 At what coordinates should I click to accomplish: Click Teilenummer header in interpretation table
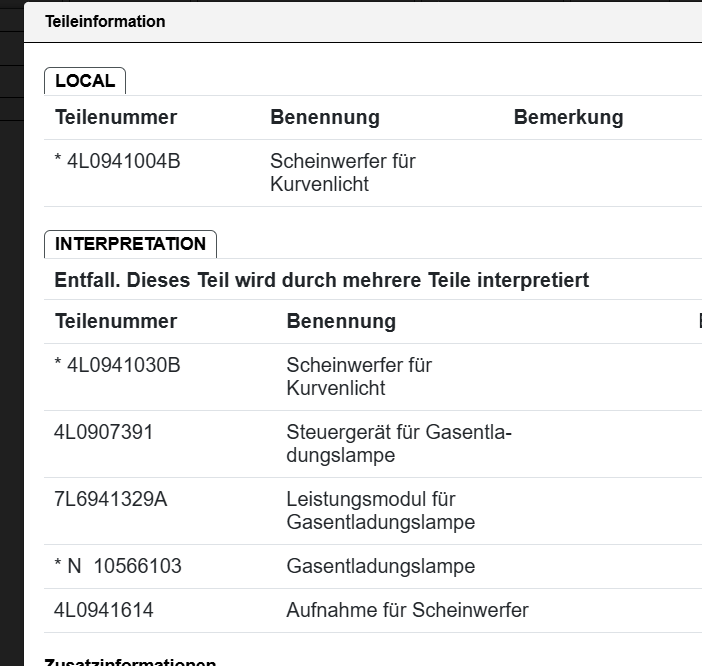click(x=116, y=321)
